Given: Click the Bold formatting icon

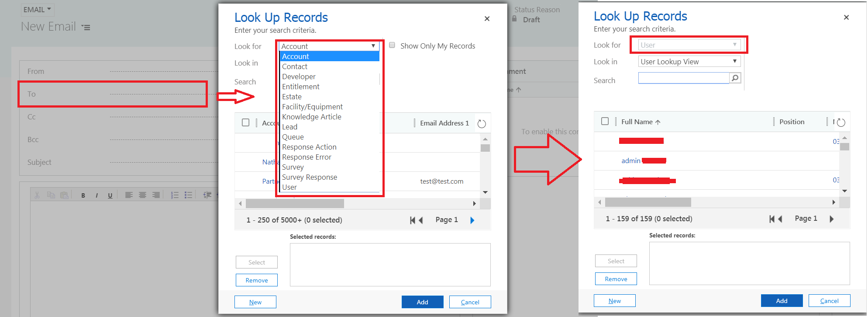Looking at the screenshot, I should click(x=83, y=195).
